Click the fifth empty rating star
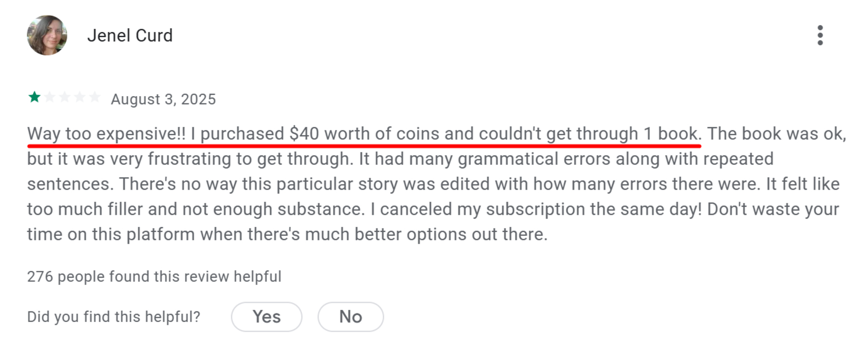This screenshot has width=868, height=337. [95, 97]
